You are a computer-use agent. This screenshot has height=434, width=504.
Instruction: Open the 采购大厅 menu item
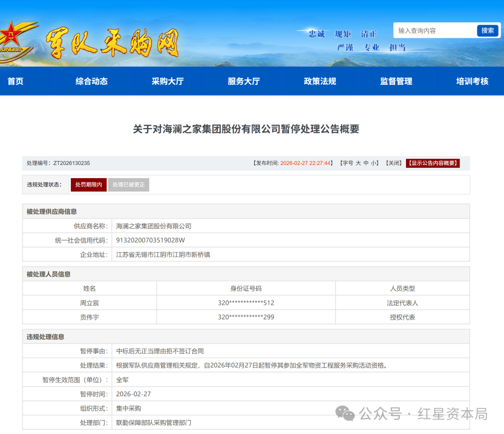pos(168,81)
